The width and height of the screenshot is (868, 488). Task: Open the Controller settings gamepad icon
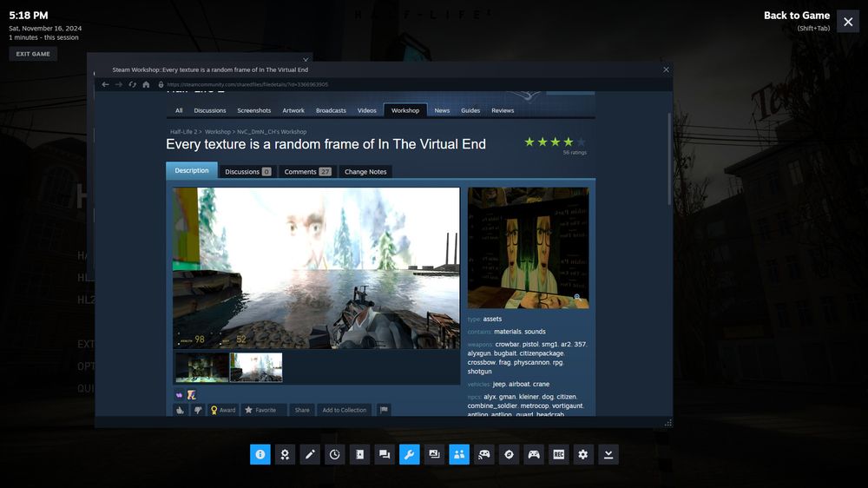534,454
